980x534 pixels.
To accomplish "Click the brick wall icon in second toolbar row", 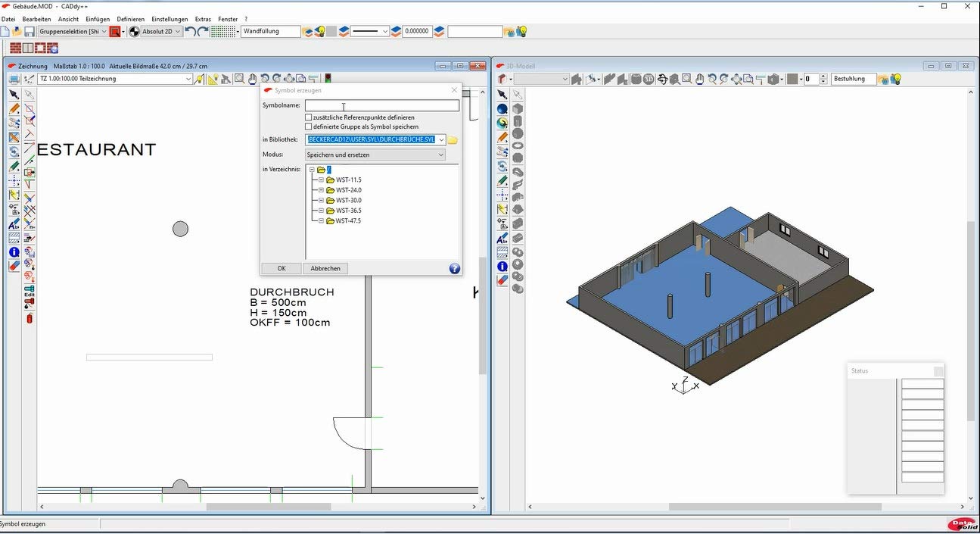I will 15,48.
